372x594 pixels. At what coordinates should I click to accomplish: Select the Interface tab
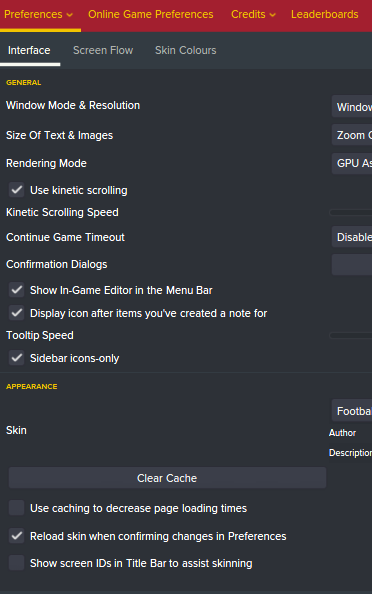[x=29, y=50]
